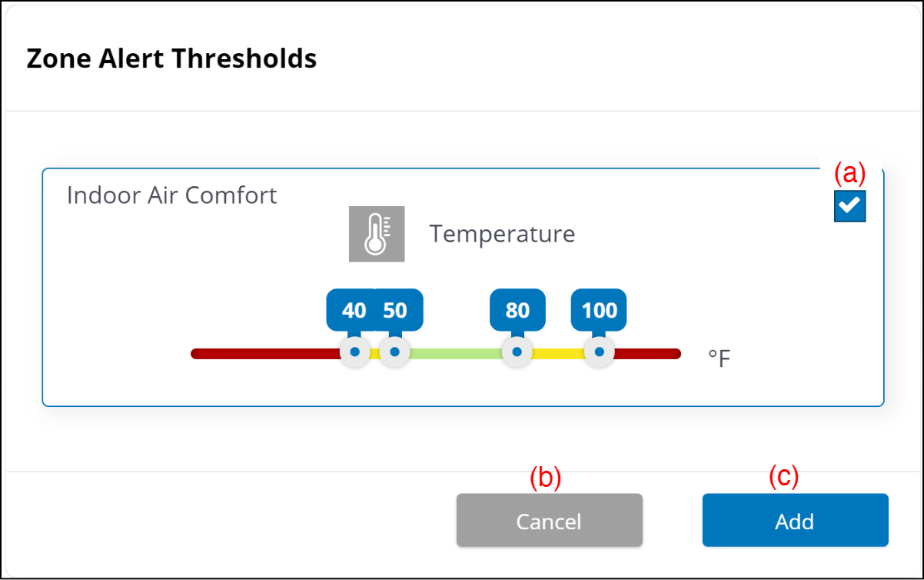924x580 pixels.
Task: Click the 100 degree threshold handle
Action: point(599,353)
